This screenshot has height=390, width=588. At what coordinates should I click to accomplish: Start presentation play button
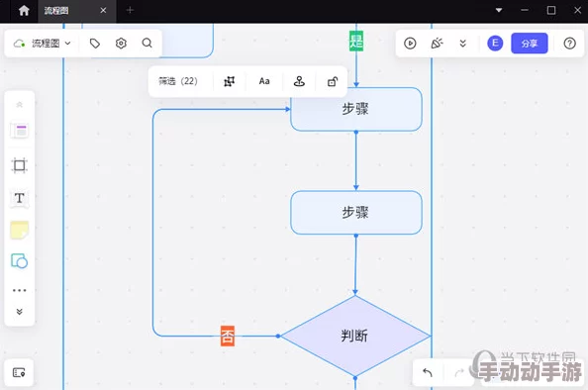tap(410, 44)
